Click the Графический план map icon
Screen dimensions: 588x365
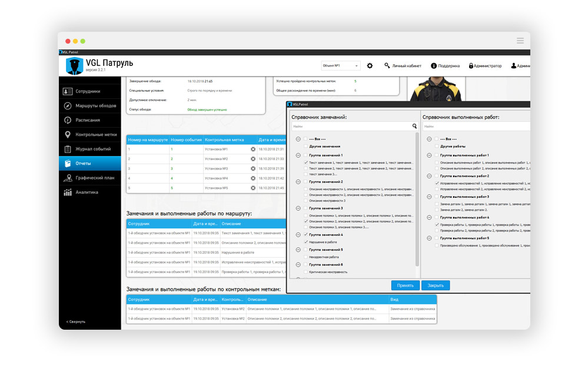click(x=68, y=178)
